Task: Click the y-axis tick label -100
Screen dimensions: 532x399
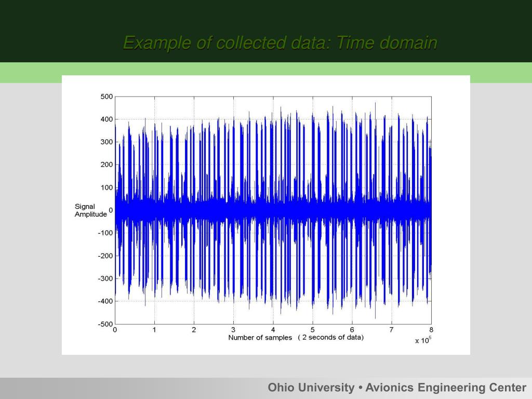Action: click(x=105, y=233)
